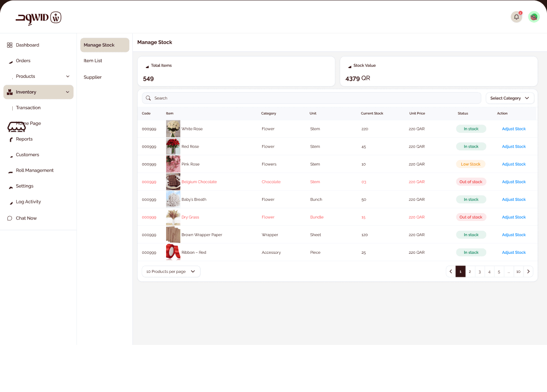The height and width of the screenshot is (392, 547).
Task: Open the Red Rose thumbnail
Action: (173, 147)
